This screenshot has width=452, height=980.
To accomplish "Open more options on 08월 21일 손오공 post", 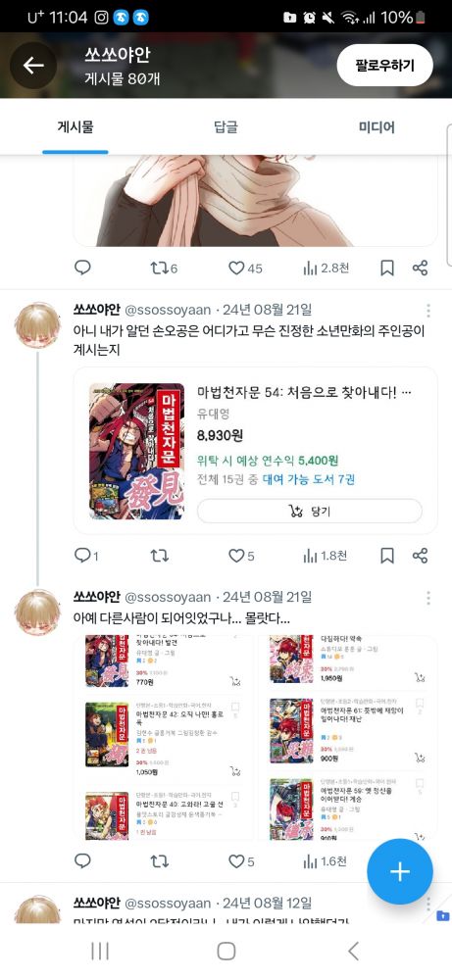I will pos(428,311).
